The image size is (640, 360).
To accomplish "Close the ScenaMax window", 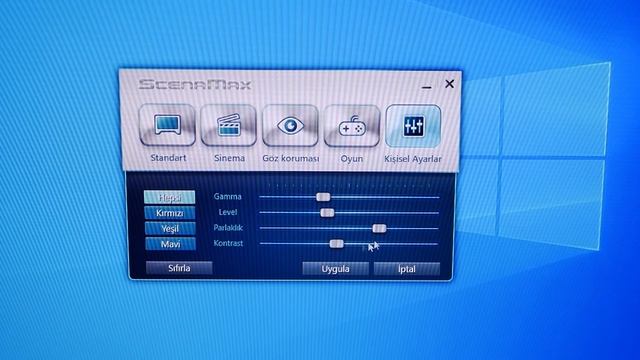I will [x=449, y=84].
